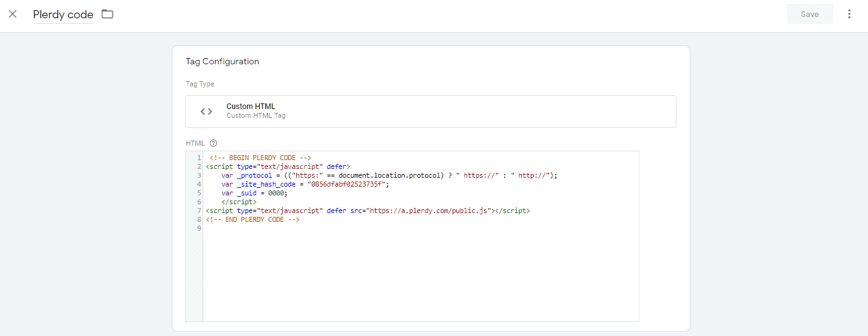Click the Tag Type label
This screenshot has height=336, width=868.
(200, 84)
